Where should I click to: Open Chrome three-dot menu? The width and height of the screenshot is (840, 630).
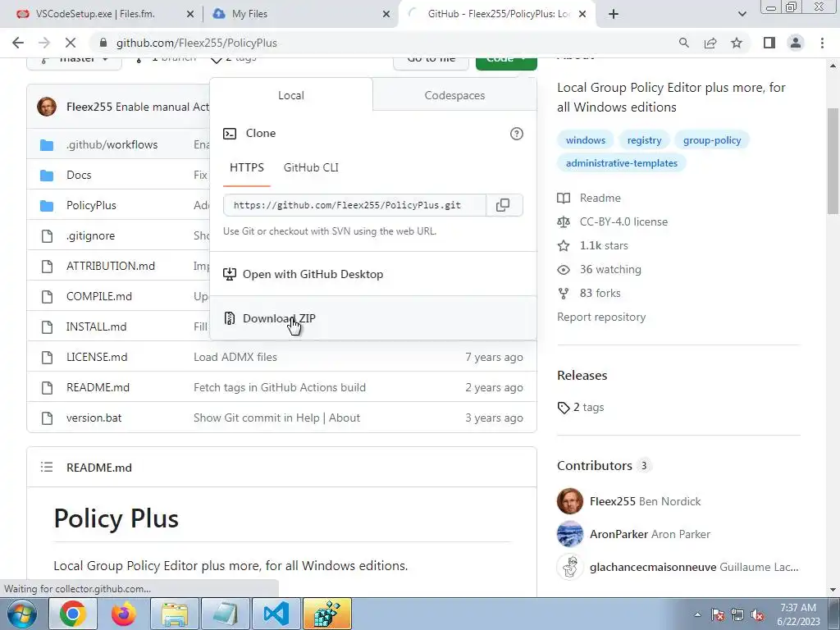(x=822, y=43)
